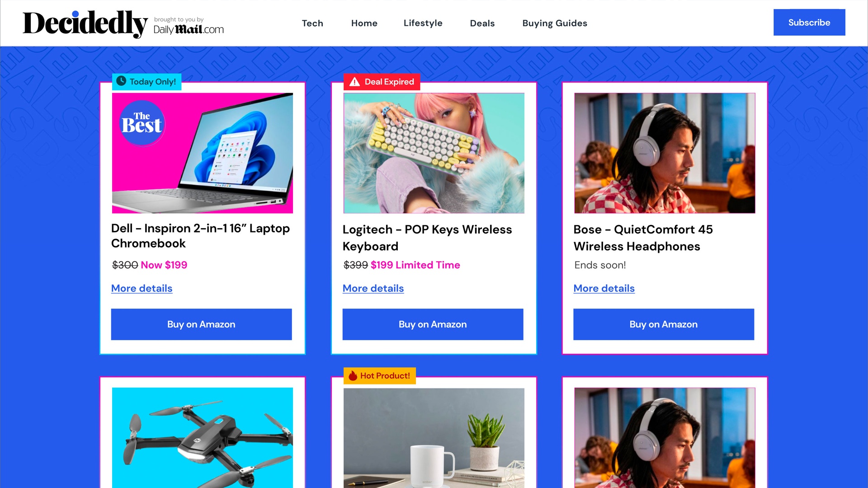Click the clock icon on Today Only badge
Viewport: 868px width, 488px height.
pyautogui.click(x=121, y=81)
